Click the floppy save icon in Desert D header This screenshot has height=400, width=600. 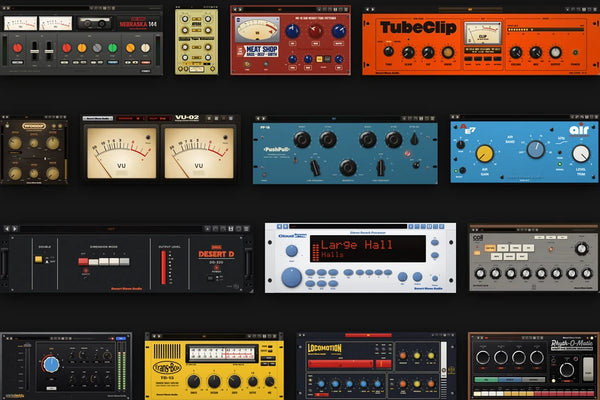point(231,229)
